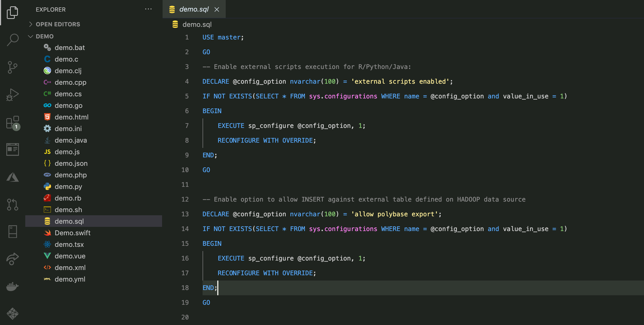Open the Run and Debug view
This screenshot has height=325, width=644.
pos(12,95)
